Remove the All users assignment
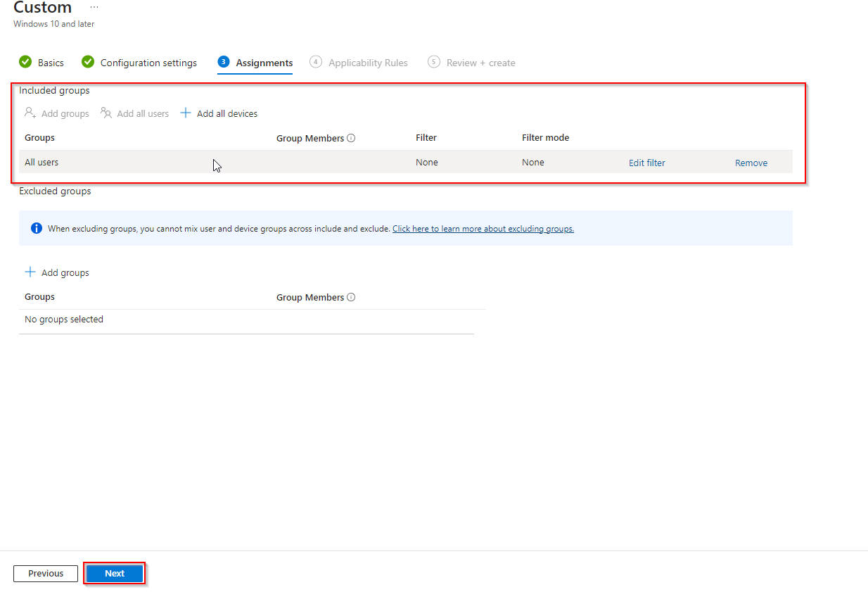The image size is (868, 592). pyautogui.click(x=751, y=163)
